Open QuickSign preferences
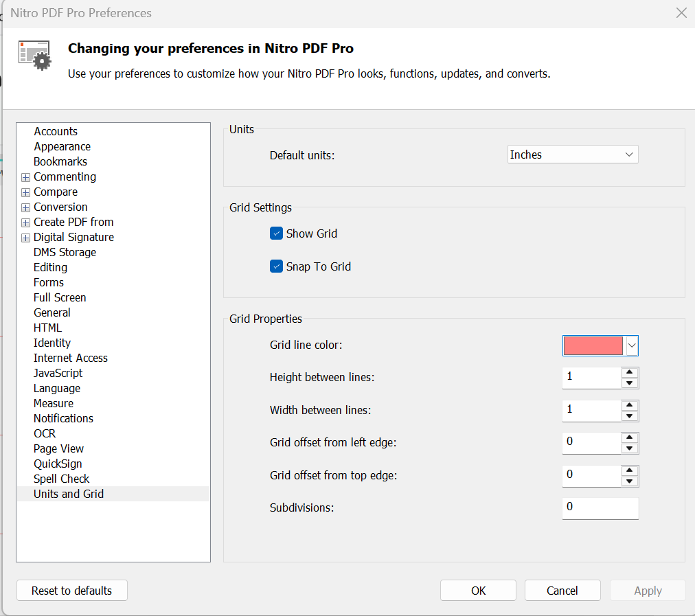The width and height of the screenshot is (695, 616). 58,464
